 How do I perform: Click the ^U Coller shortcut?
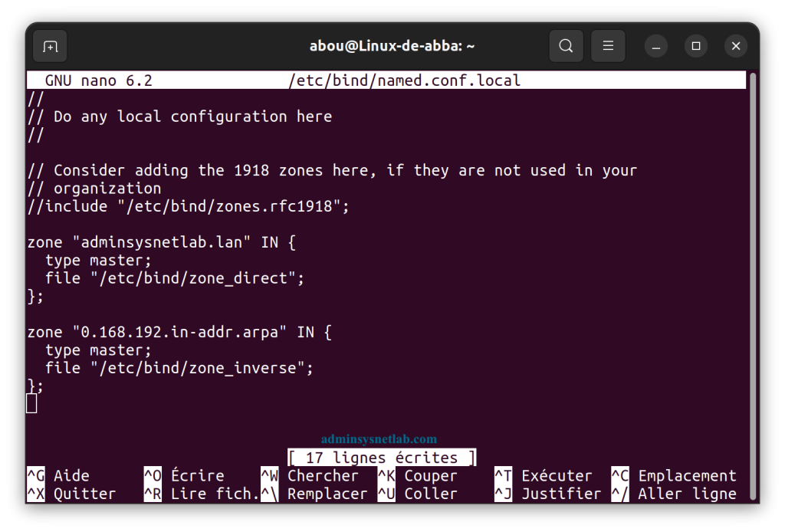point(418,494)
